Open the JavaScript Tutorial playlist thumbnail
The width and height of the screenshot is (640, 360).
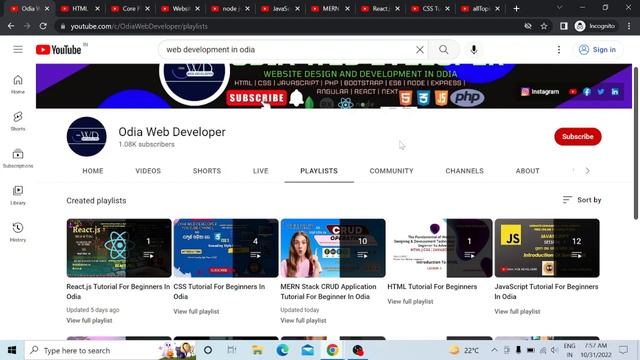pos(547,248)
